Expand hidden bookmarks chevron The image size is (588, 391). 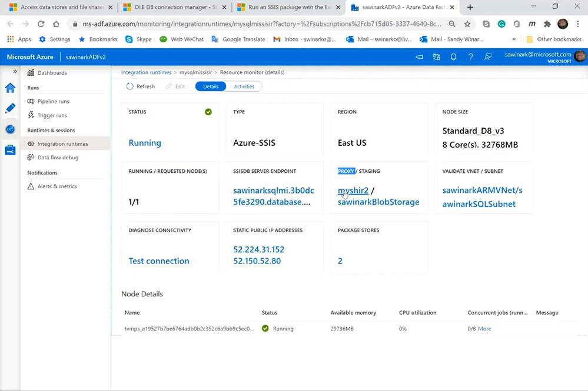tap(514, 39)
